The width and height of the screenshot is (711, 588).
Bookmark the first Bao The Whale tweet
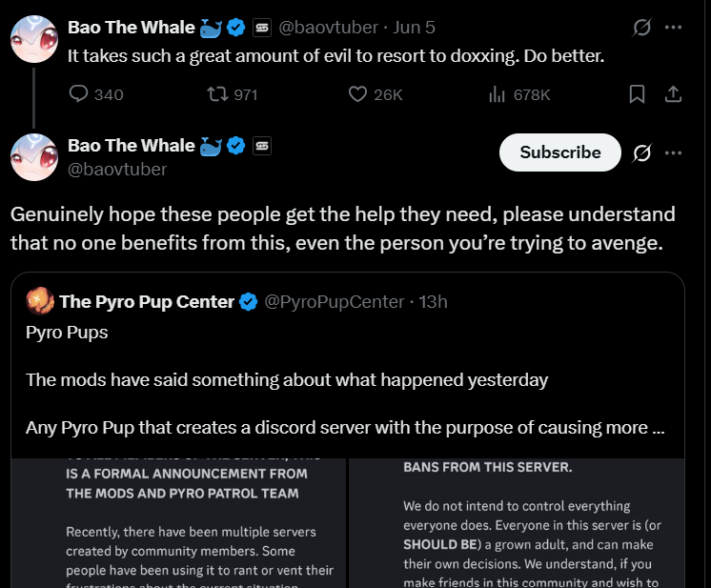pos(638,94)
